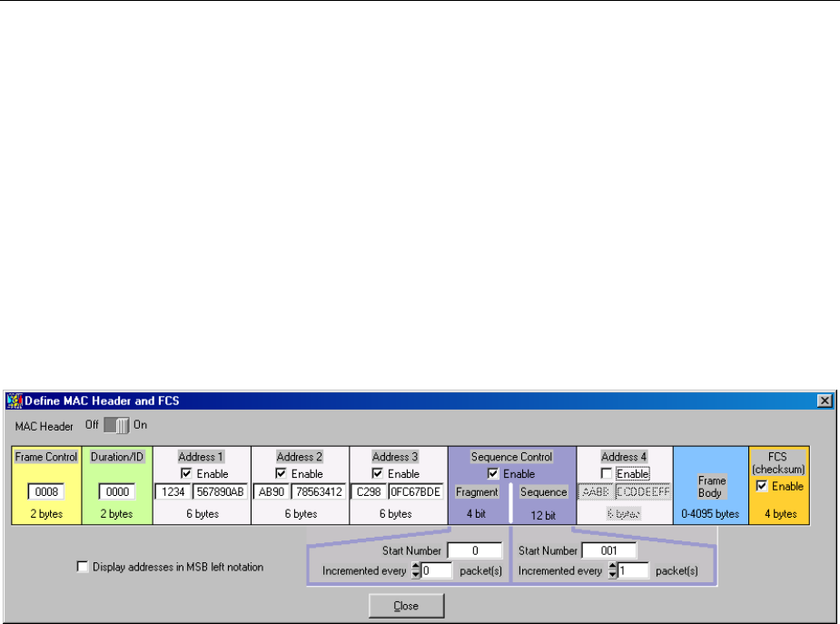
Task: Uncheck Enable for Address 2
Action: [x=281, y=473]
